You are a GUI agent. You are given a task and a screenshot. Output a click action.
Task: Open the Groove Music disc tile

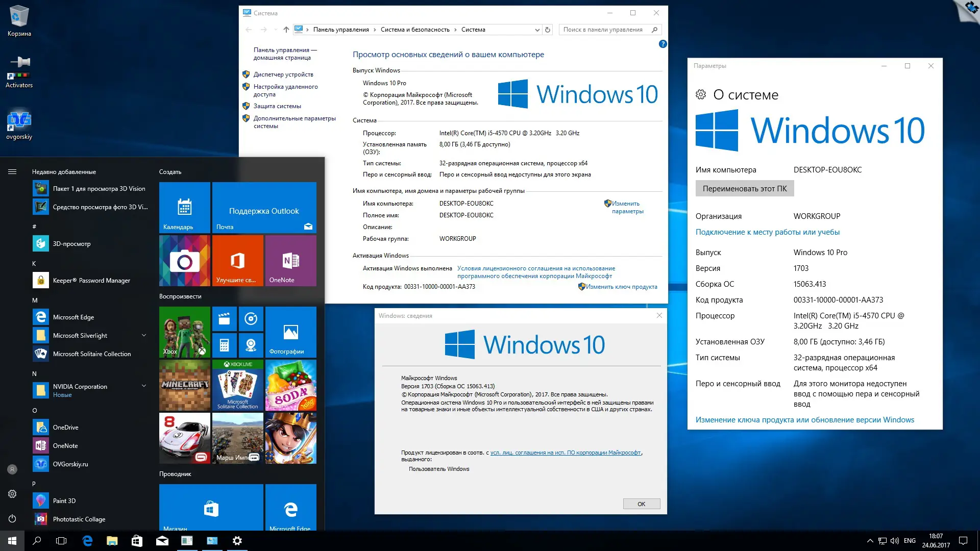[251, 319]
